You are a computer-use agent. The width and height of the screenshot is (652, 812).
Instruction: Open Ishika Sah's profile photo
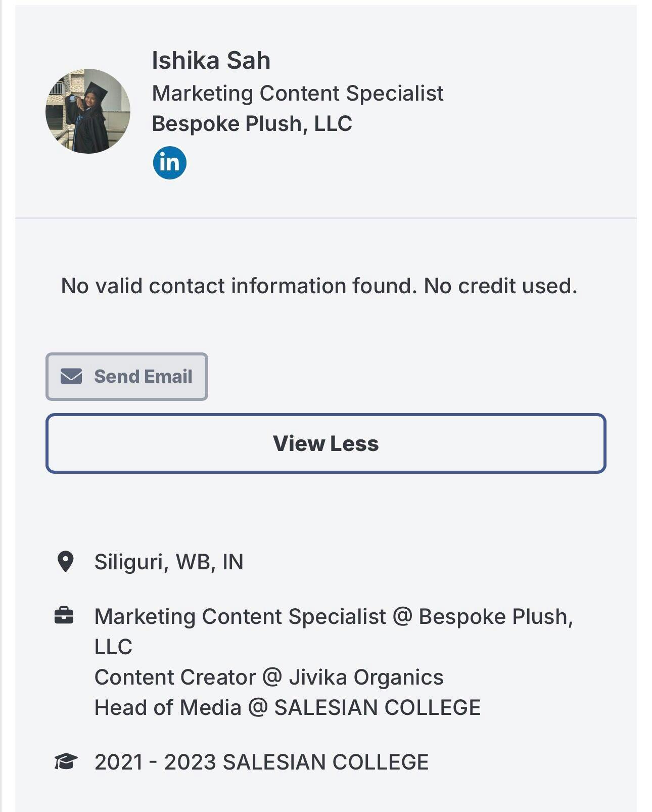click(88, 111)
